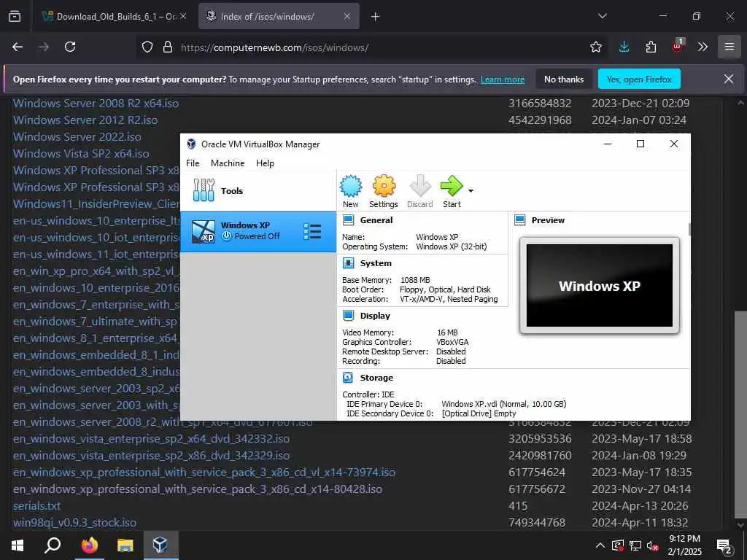Click the Windows XP preview thumbnail
Viewport: 747px width, 560px height.
(x=600, y=285)
